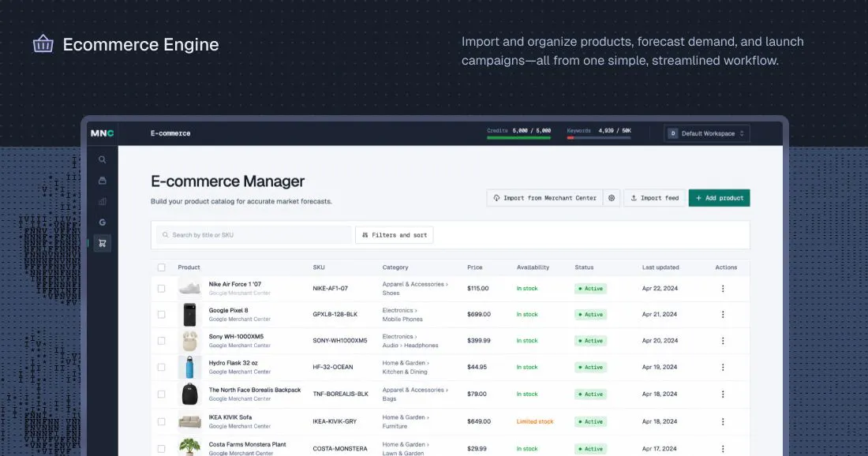Viewport: 868px width, 456px height.
Task: Click the MNC logo in the header
Action: click(x=102, y=133)
